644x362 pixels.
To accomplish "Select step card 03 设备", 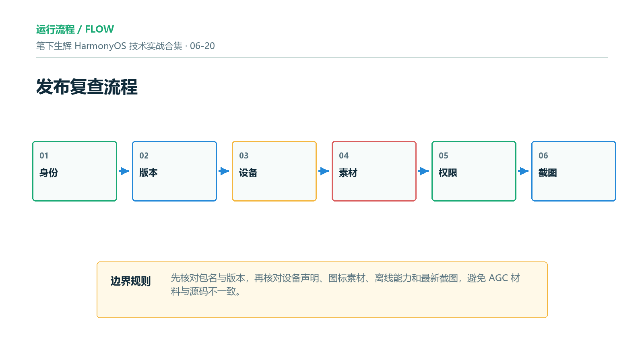I will pos(274,171).
